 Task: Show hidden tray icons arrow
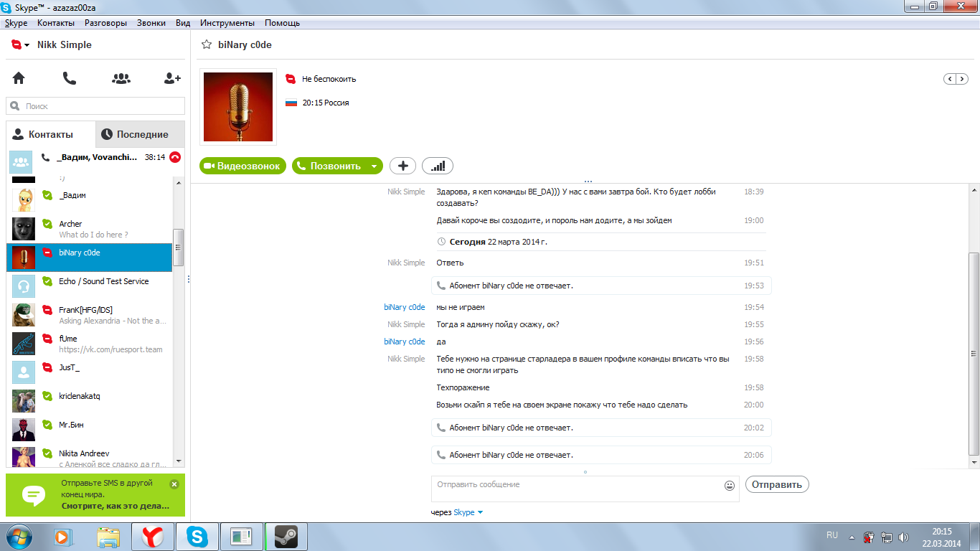pos(852,537)
